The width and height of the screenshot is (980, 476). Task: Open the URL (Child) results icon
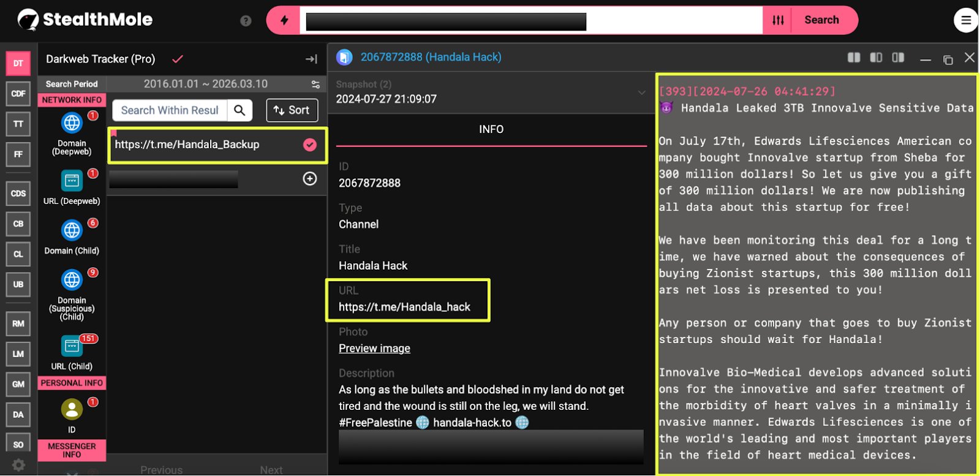[x=72, y=346]
